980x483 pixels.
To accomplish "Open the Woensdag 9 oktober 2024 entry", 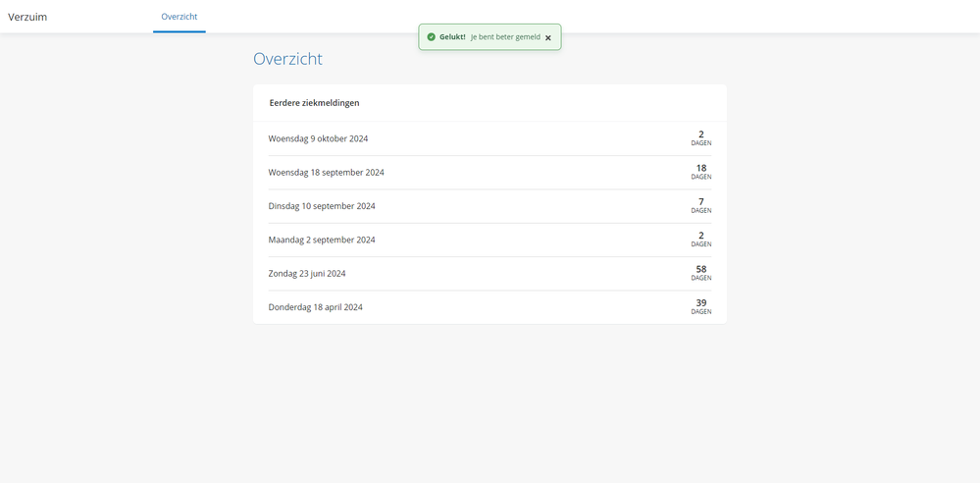I will (318, 138).
